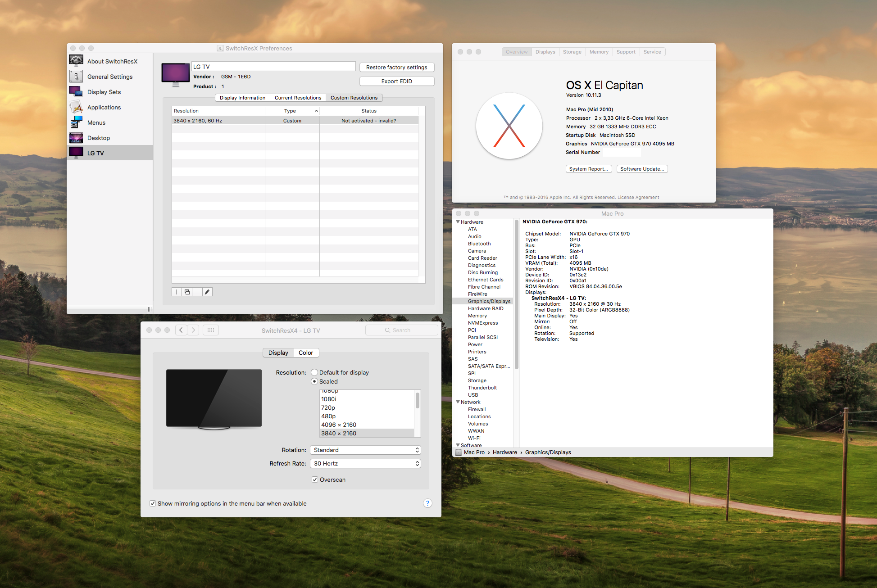Click the pencil edit resolution icon
This screenshot has width=877, height=588.
(207, 292)
